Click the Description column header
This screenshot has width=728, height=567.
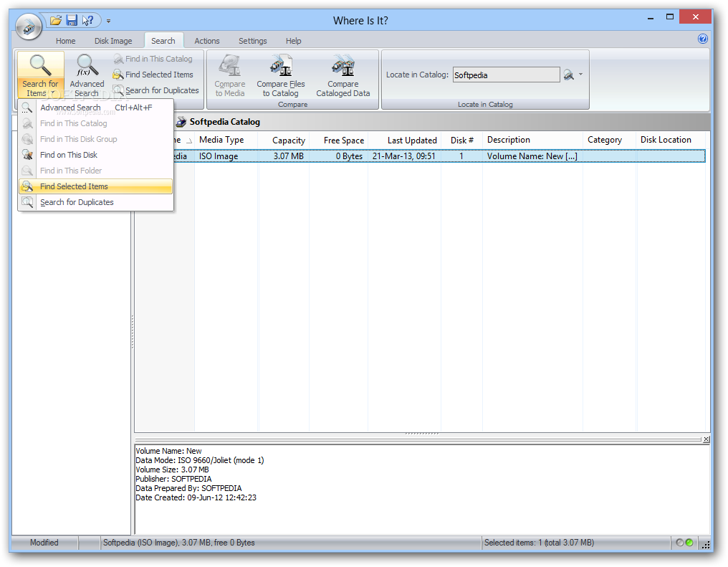click(x=532, y=140)
